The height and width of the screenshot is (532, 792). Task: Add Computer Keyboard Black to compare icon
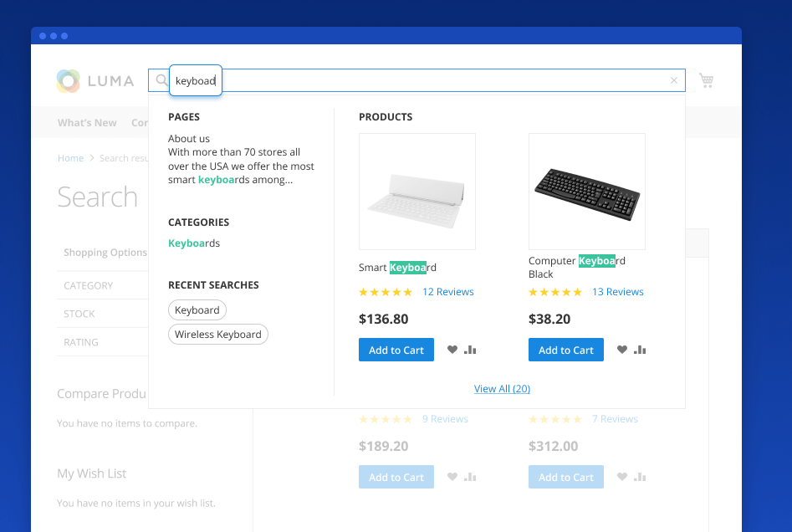click(x=640, y=350)
